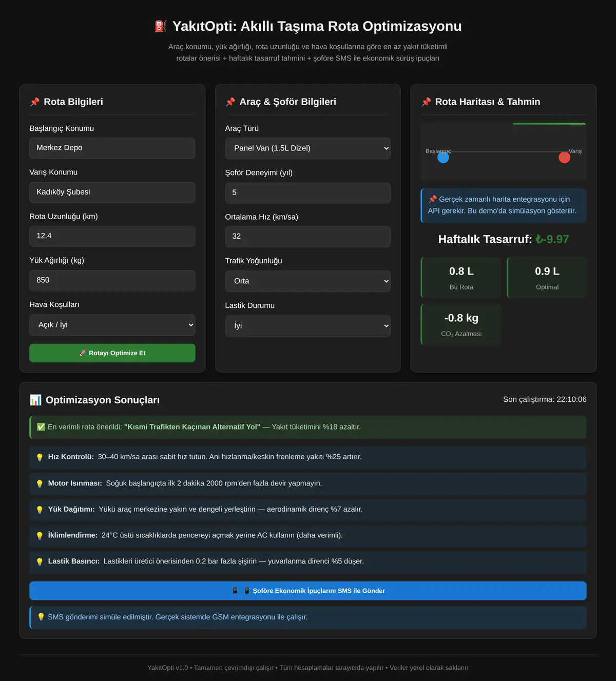Open the Araç Türü dropdown
The height and width of the screenshot is (681, 616).
308,148
